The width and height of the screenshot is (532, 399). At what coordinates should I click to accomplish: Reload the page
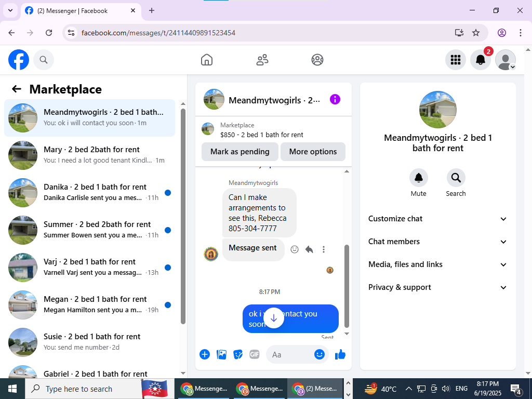point(49,33)
